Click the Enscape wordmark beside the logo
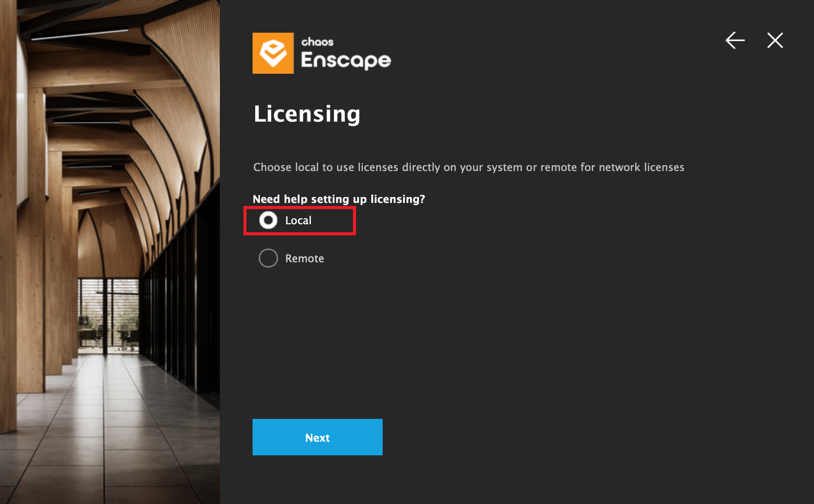 point(346,60)
